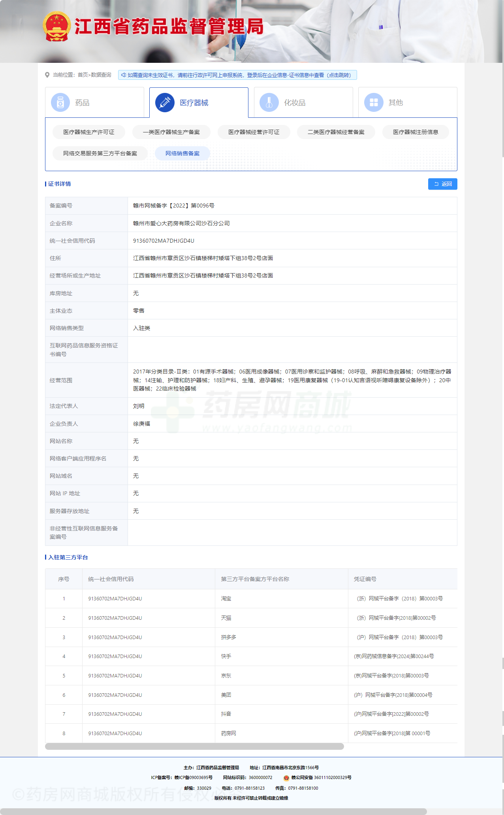Image resolution: width=504 pixels, height=815 pixels.
Task: Select 网络交易服务第三方平台备案 option
Action: 100,153
